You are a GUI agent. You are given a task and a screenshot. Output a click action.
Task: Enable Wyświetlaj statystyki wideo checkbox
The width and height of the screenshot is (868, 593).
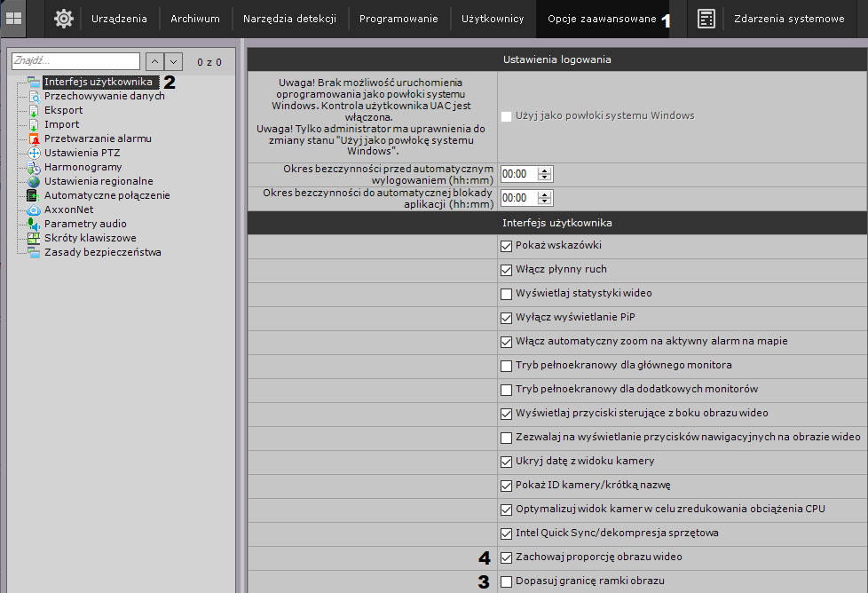507,294
